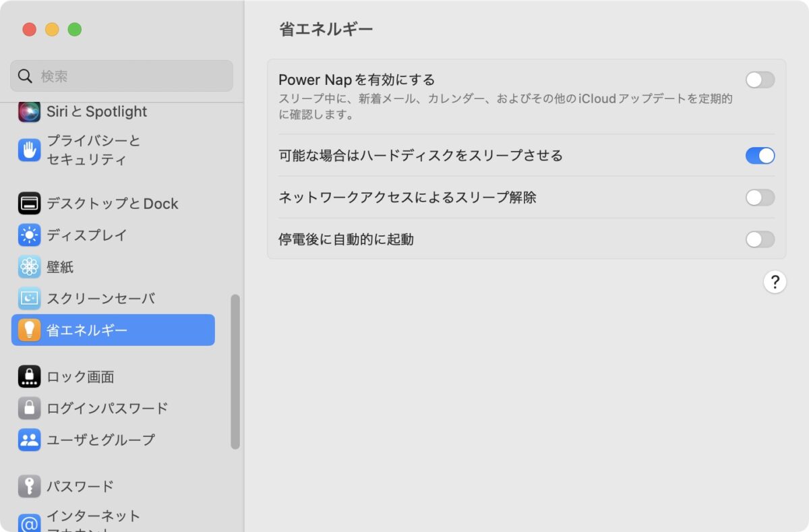Click inside the 検索 search field
The height and width of the screenshot is (532, 809).
[x=121, y=76]
